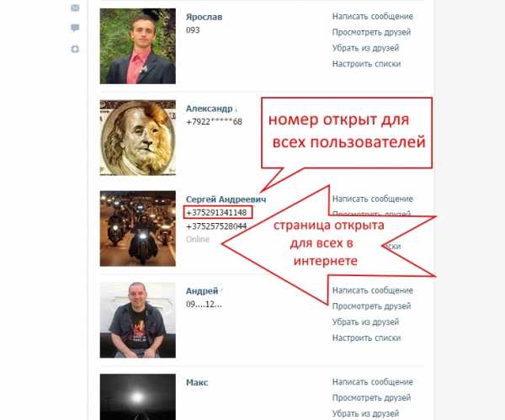Click the name Александр
Screen dimensions: 505x420
coord(209,109)
